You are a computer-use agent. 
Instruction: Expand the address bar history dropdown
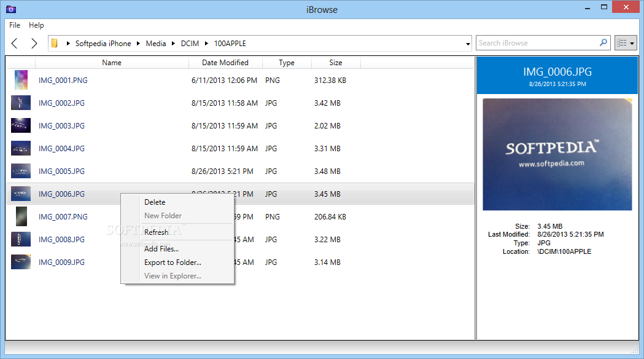pos(468,44)
